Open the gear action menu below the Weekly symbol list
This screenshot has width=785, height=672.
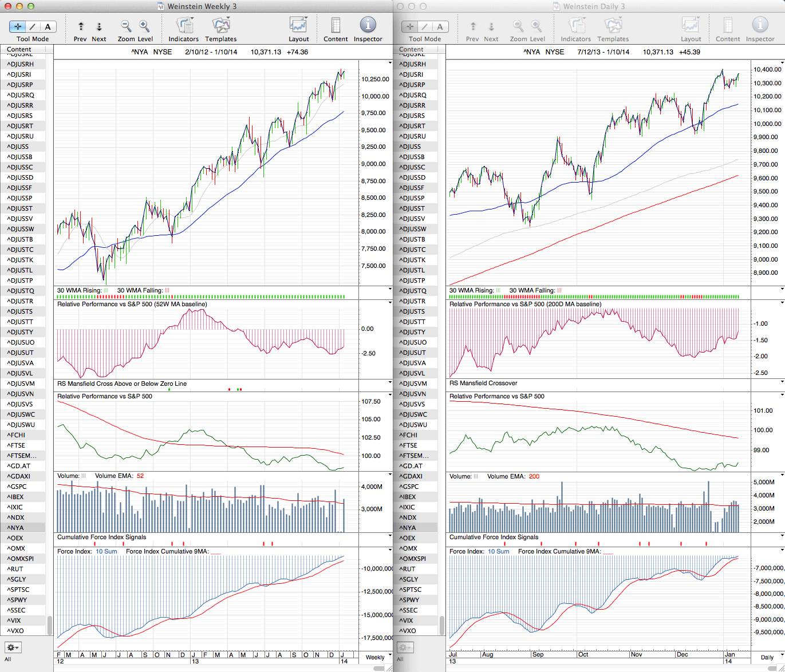[13, 647]
